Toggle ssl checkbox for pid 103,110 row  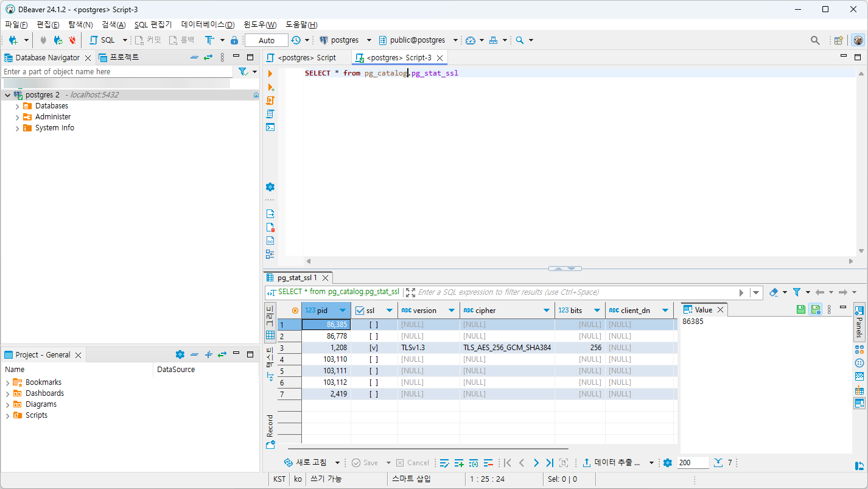pos(374,359)
